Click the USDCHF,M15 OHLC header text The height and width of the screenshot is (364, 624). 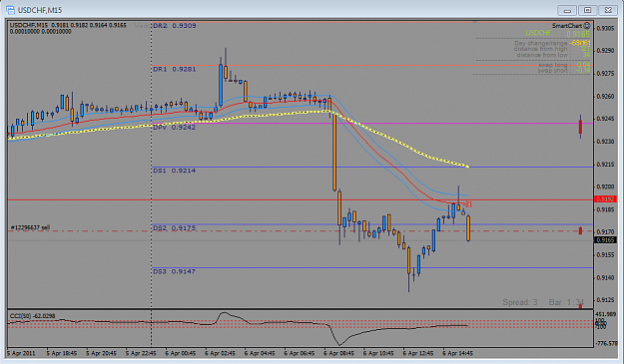[68, 25]
